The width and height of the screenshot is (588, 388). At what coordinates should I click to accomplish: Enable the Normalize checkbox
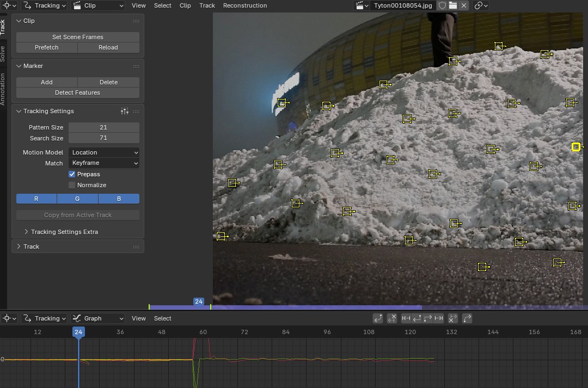tap(71, 185)
